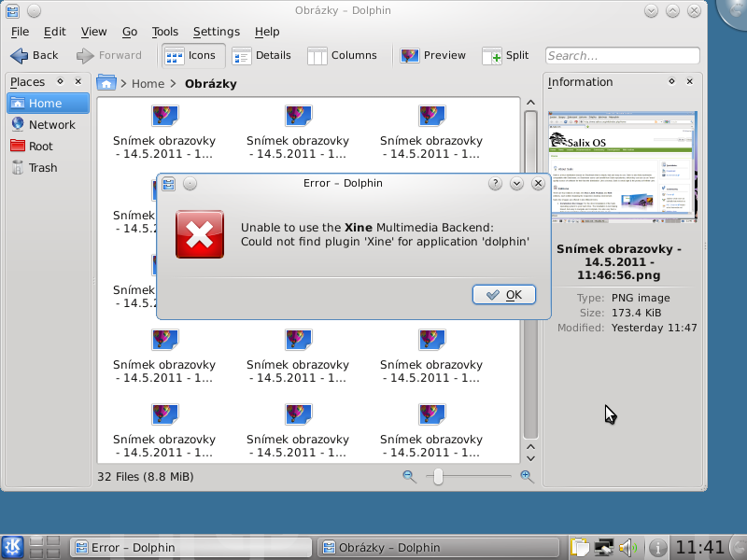Image resolution: width=747 pixels, height=560 pixels.
Task: Open the KDE application launcher
Action: click(13, 547)
